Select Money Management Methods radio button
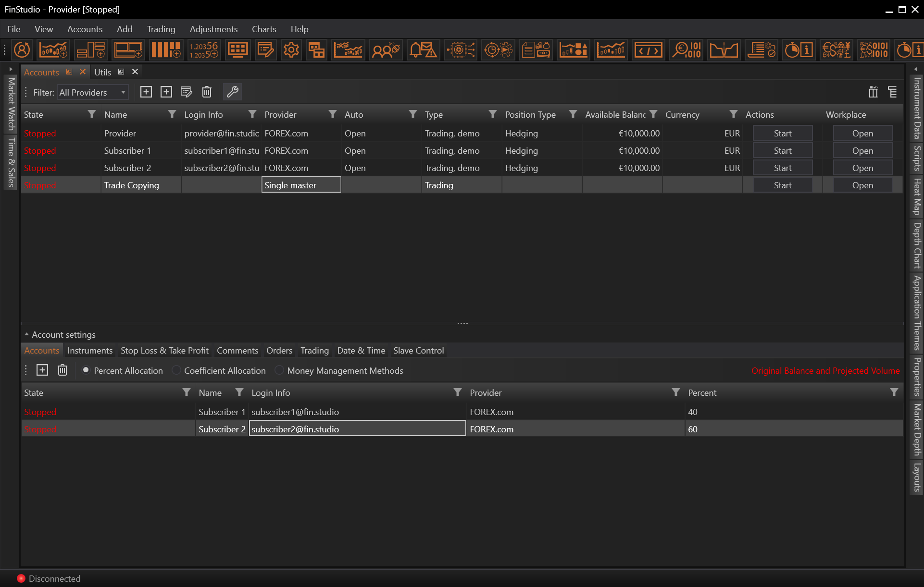The width and height of the screenshot is (924, 587). [x=279, y=370]
